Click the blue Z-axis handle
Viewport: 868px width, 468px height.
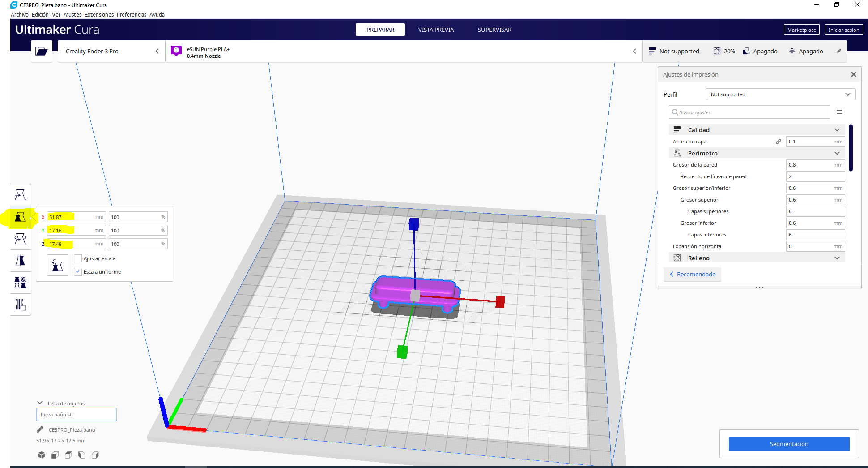click(414, 224)
